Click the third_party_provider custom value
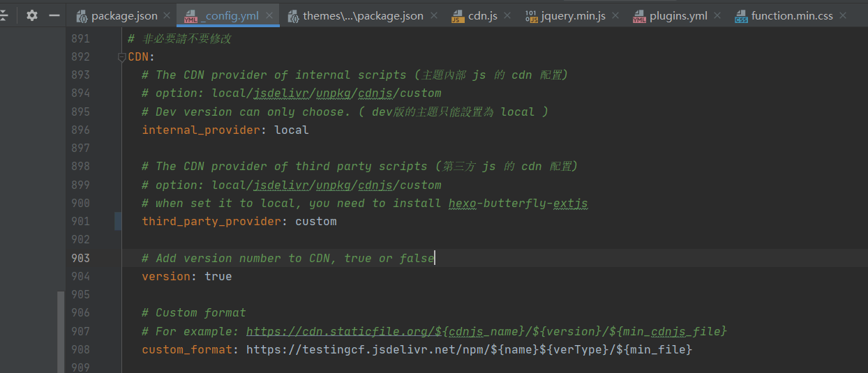This screenshot has width=868, height=373. click(x=315, y=222)
